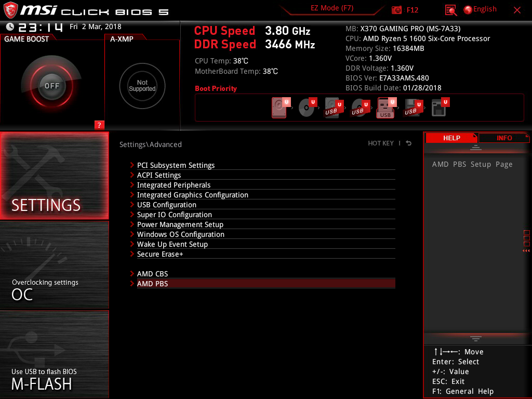This screenshot has height=399, width=532.
Task: Click the VCore 1.360V value
Action: (x=380, y=58)
